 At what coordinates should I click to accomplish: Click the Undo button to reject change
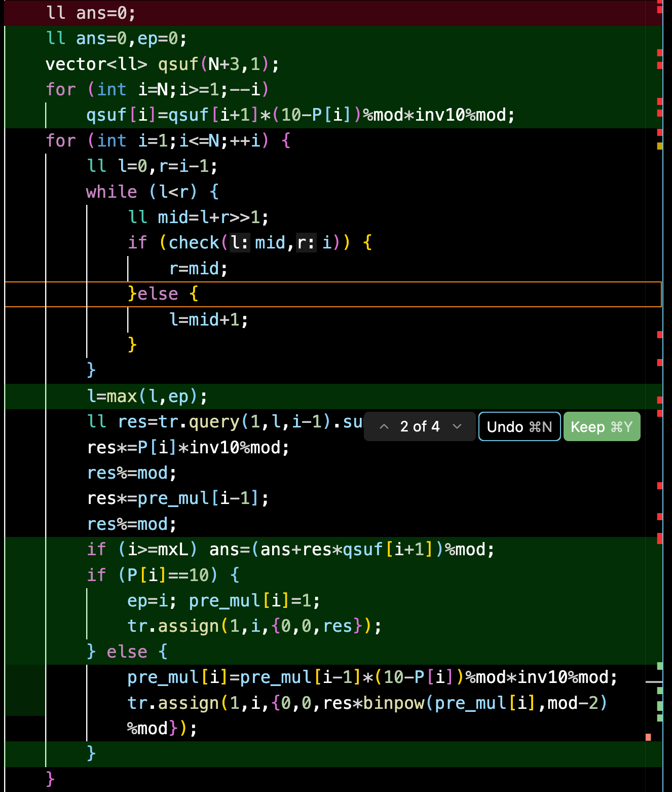pos(519,427)
